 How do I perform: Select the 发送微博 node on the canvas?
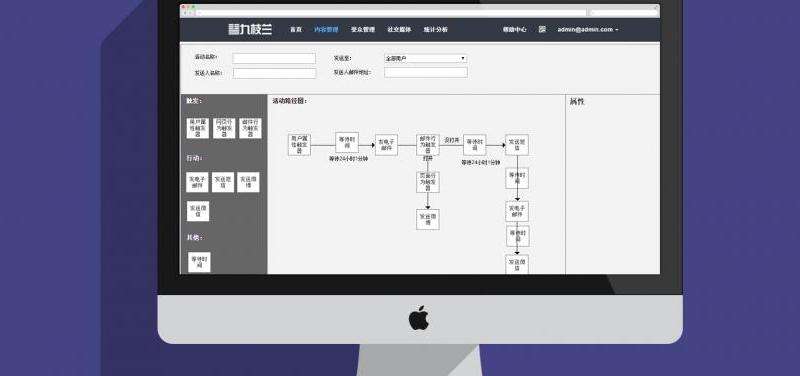coord(428,219)
